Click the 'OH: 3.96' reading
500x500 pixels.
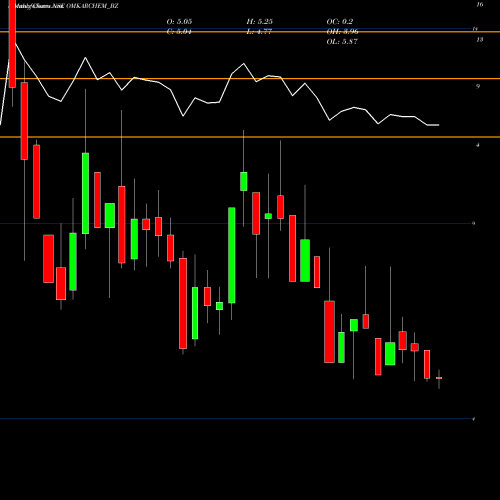click(x=342, y=32)
